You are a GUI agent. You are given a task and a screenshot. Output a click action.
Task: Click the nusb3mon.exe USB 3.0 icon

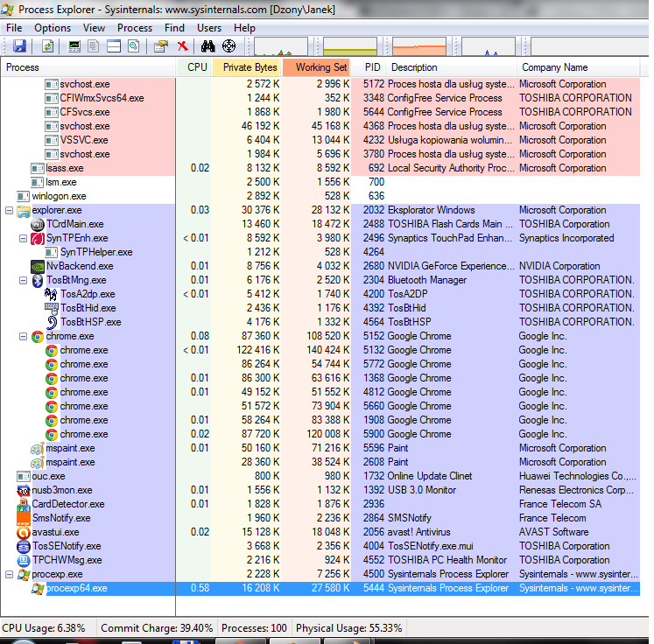[x=24, y=491]
